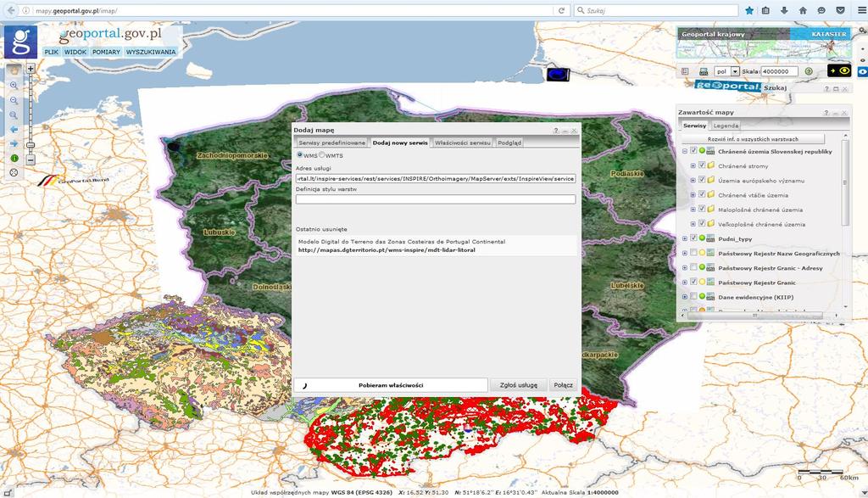Check Państwowy Rejestr Nazw Geograficznych checkbox
This screenshot has height=498, width=868.
tap(693, 253)
